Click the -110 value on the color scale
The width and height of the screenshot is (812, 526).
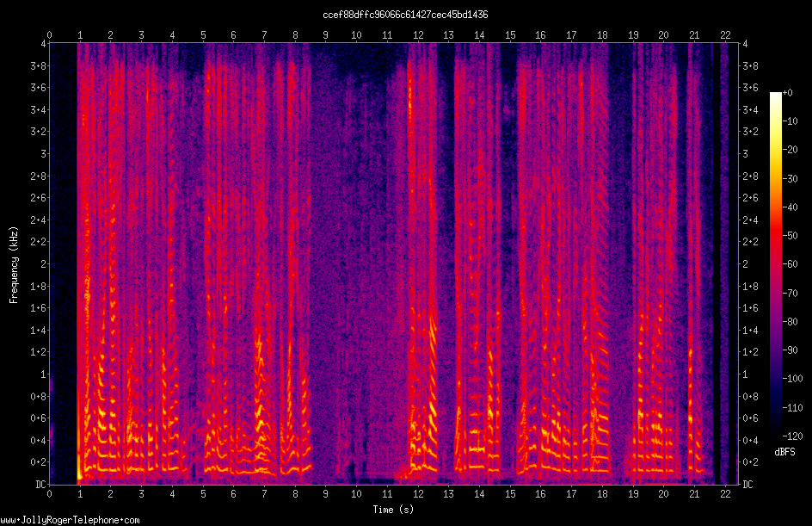[792, 408]
